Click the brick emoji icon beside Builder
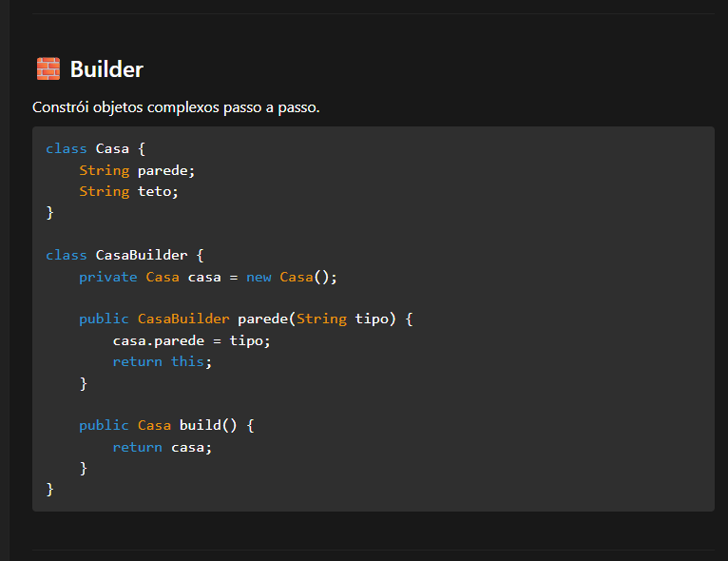 click(x=48, y=69)
